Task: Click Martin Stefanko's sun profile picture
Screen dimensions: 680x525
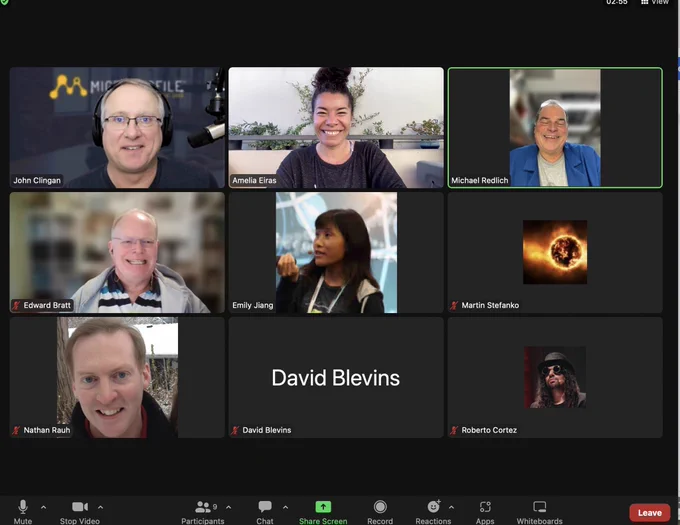Action: point(555,252)
